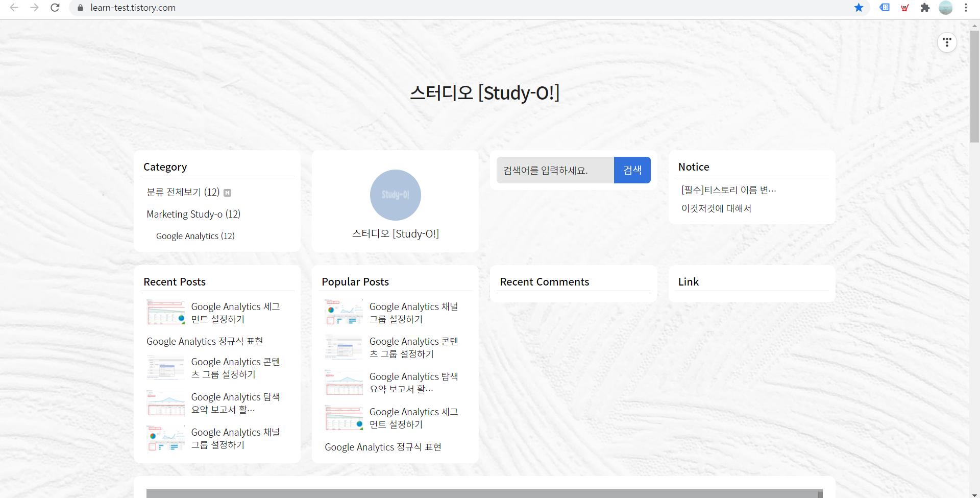The height and width of the screenshot is (498, 980).
Task: Click the bookmark star icon
Action: point(859,8)
